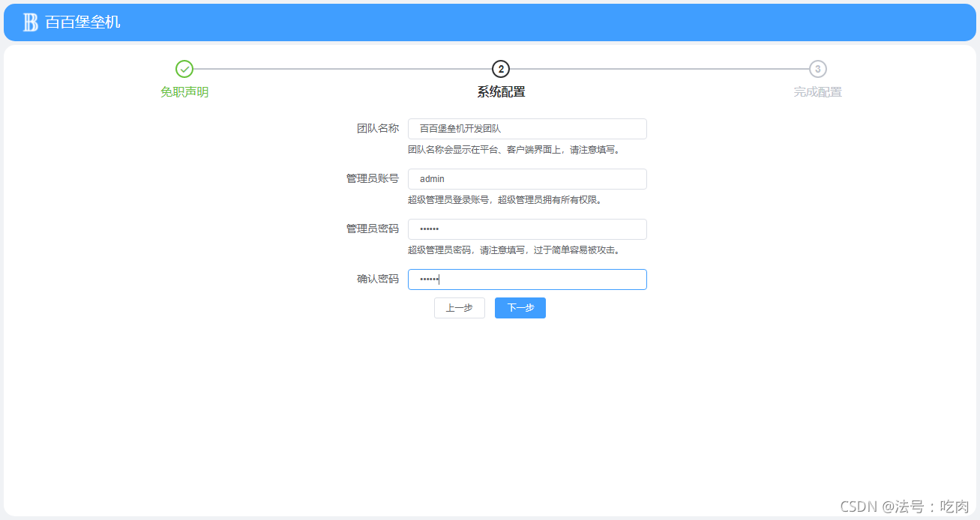Viewport: 980px width, 520px height.
Task: Focus the 管理员密码 password field
Action: pyautogui.click(x=527, y=229)
